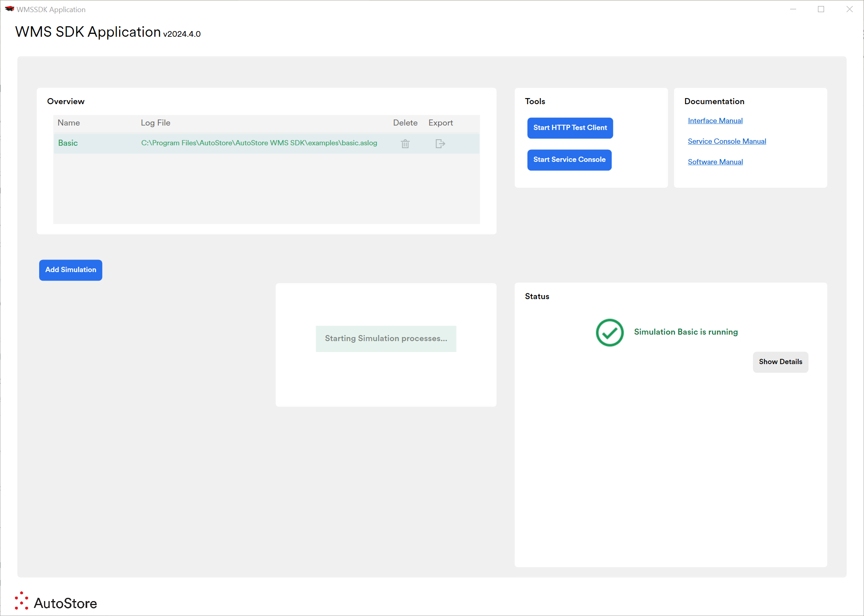
Task: Launch the Service Console
Action: tap(569, 160)
